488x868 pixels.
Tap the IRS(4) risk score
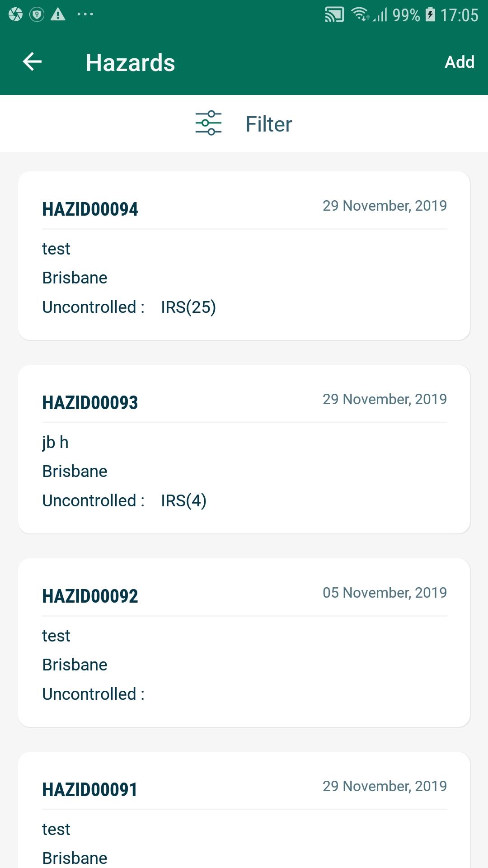[x=183, y=501]
